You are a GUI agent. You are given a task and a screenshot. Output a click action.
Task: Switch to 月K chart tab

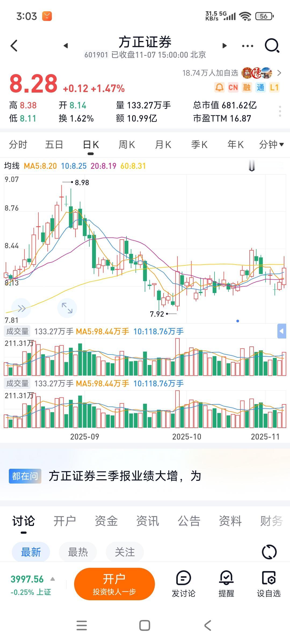(x=163, y=145)
